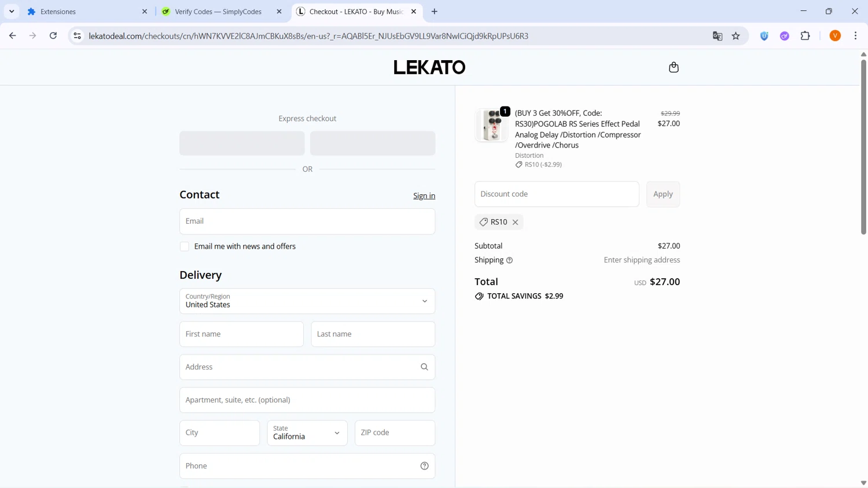868x488 pixels.
Task: Focus the Phone field
Action: pos(307,466)
